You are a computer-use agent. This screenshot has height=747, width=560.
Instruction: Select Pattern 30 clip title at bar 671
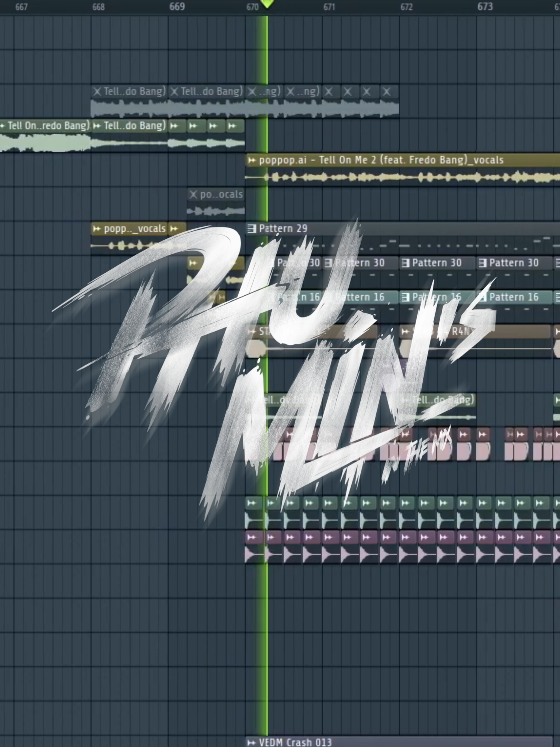(x=360, y=263)
